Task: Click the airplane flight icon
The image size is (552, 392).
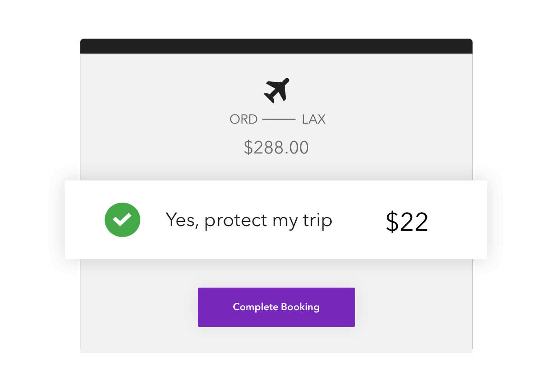Action: point(276,90)
